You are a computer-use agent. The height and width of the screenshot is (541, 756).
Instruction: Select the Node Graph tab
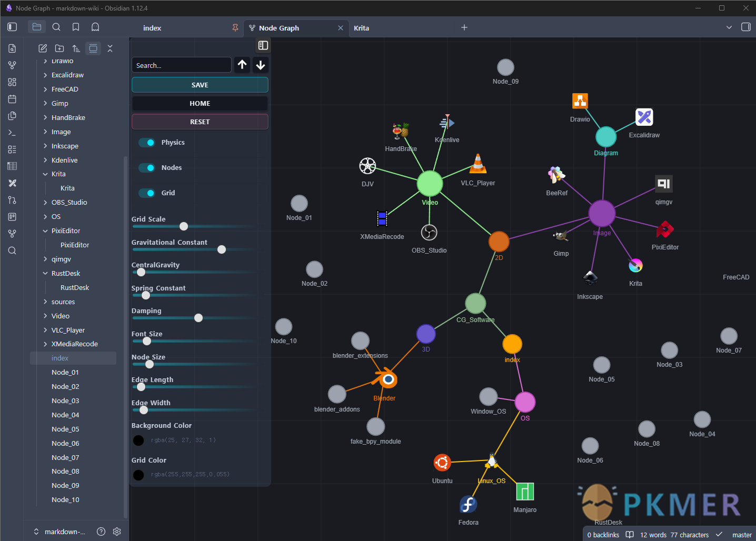pos(296,28)
